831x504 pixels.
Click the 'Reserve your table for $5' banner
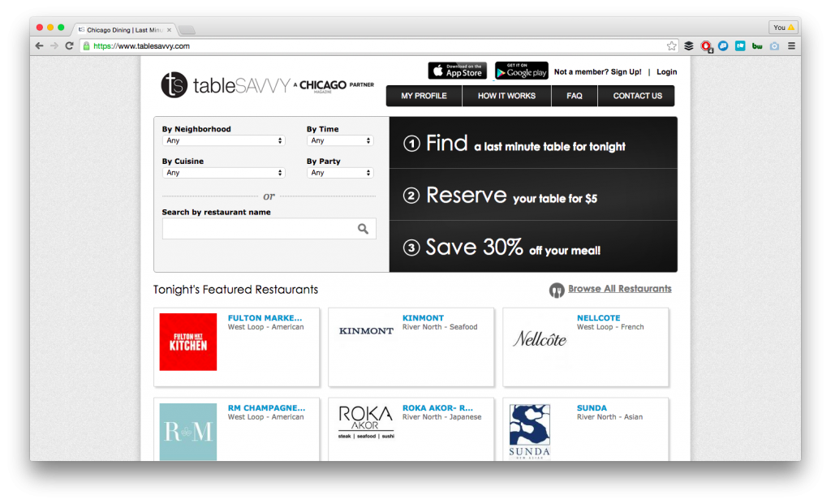point(533,195)
